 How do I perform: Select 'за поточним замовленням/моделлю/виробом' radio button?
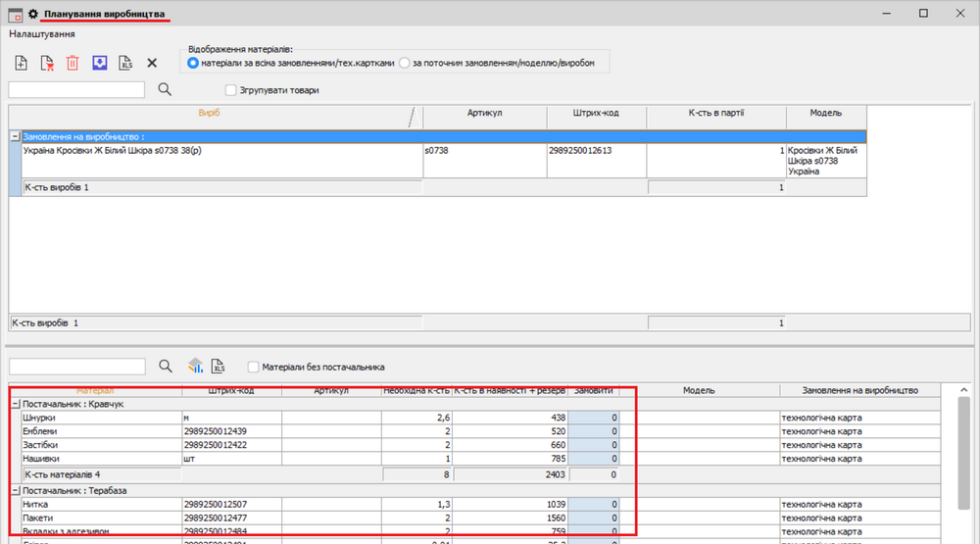pyautogui.click(x=405, y=63)
